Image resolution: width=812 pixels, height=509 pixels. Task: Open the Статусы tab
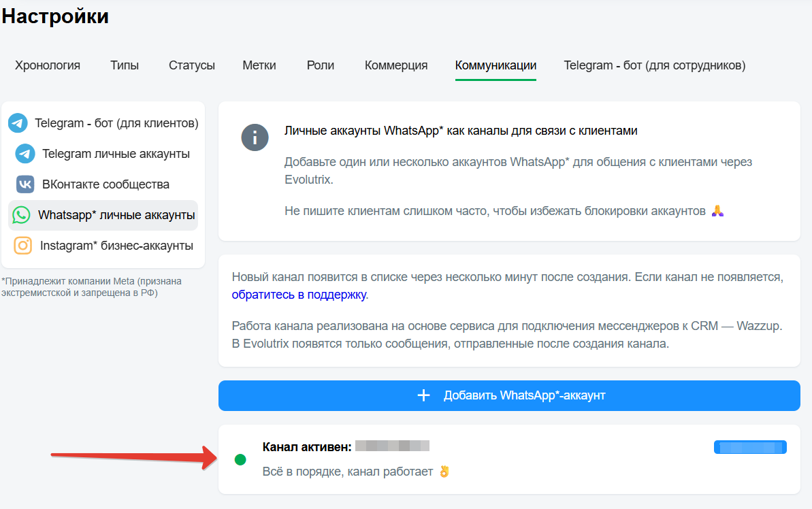coord(192,66)
